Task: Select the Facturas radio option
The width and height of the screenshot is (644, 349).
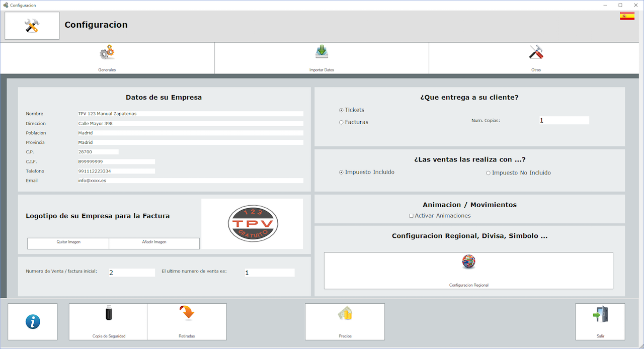Action: tap(342, 122)
